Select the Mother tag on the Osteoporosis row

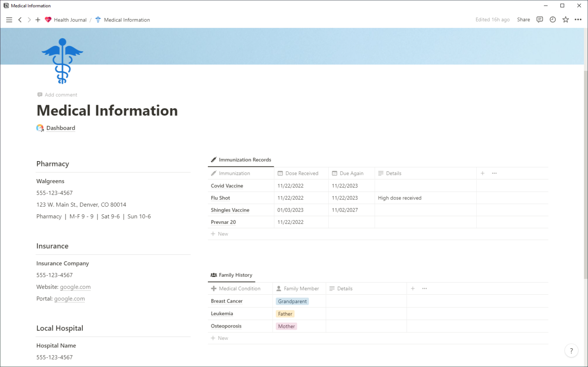[286, 326]
